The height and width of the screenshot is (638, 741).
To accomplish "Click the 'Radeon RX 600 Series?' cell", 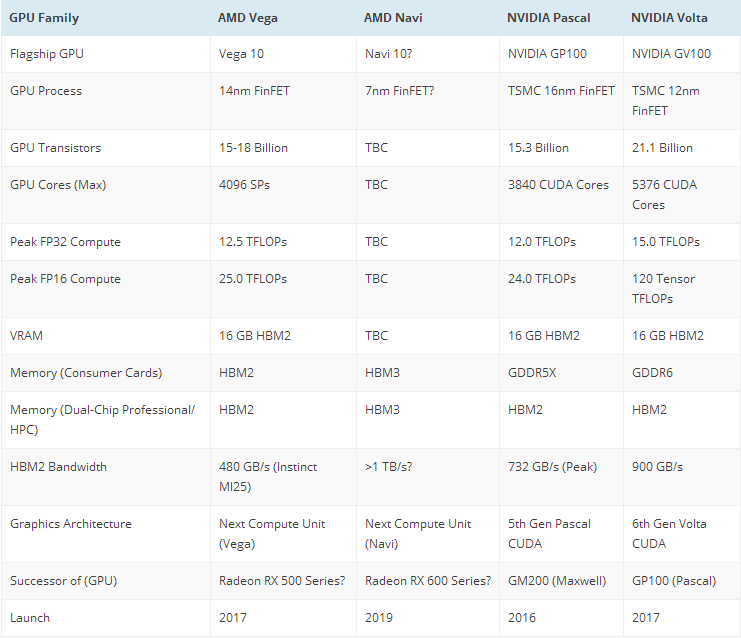I will pos(428,581).
